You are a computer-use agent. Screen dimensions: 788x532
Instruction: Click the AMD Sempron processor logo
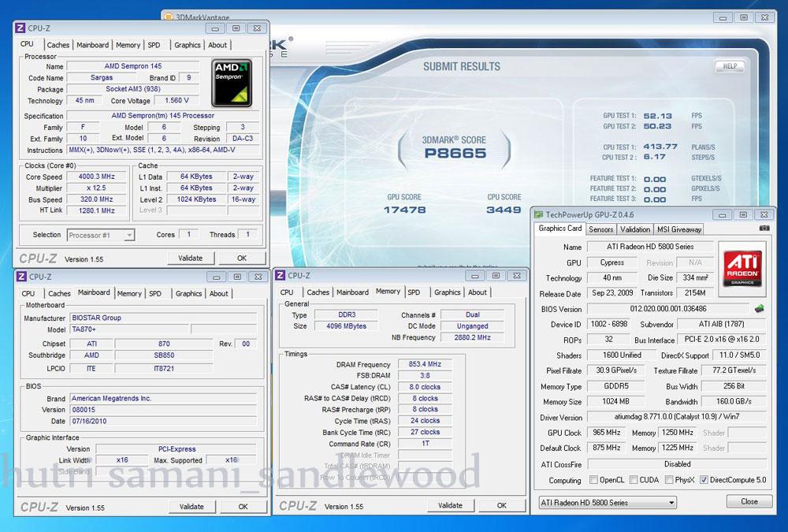tap(232, 83)
